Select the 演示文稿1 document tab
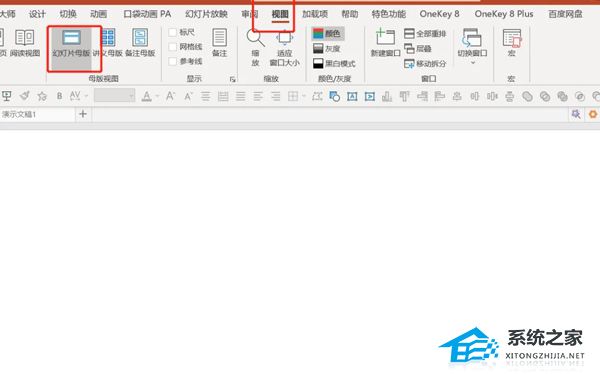Viewport: 600px width, 374px height. click(x=37, y=114)
